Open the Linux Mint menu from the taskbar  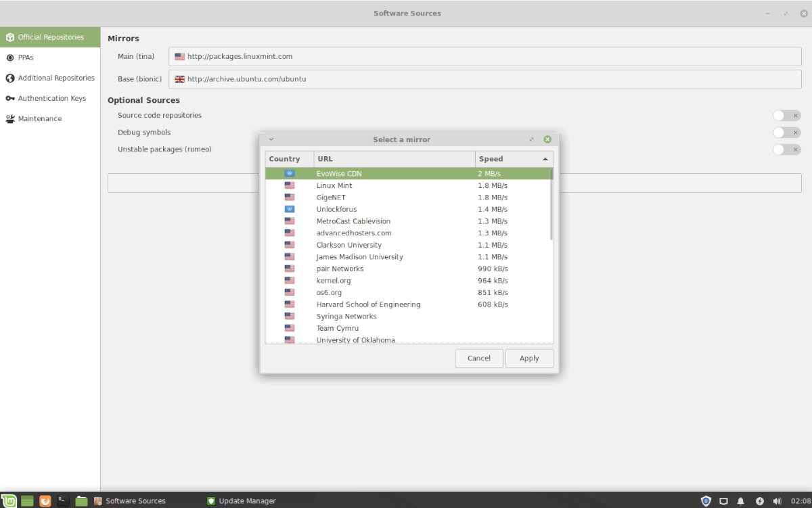point(7,501)
